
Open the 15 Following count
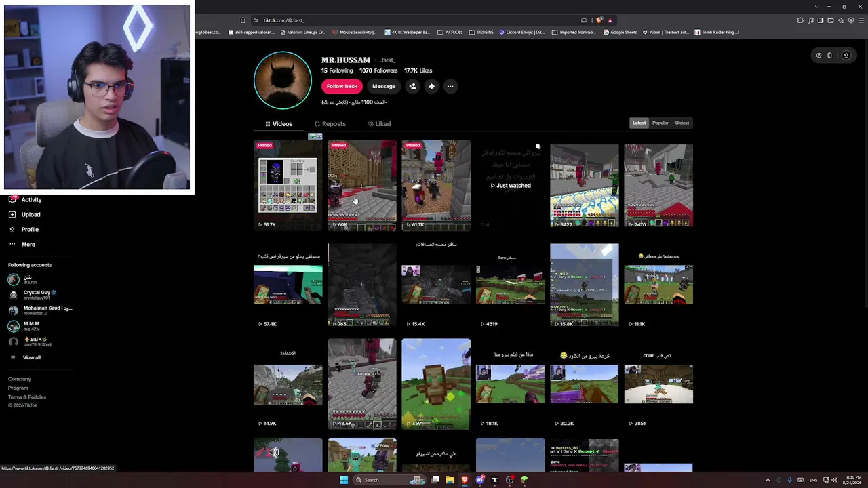click(337, 70)
